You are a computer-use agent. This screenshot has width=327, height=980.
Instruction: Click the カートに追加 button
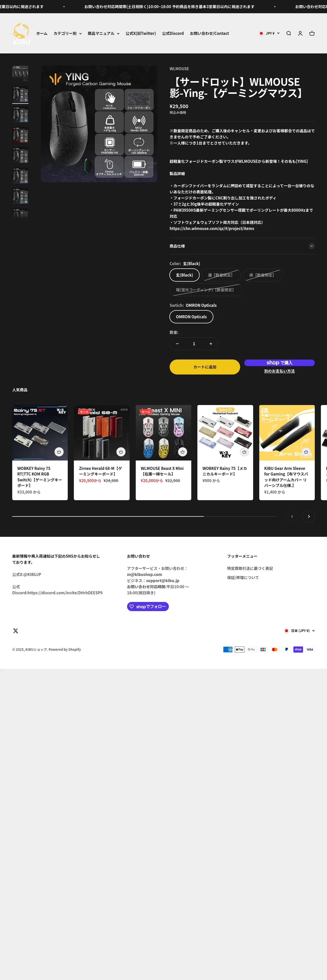(x=205, y=367)
